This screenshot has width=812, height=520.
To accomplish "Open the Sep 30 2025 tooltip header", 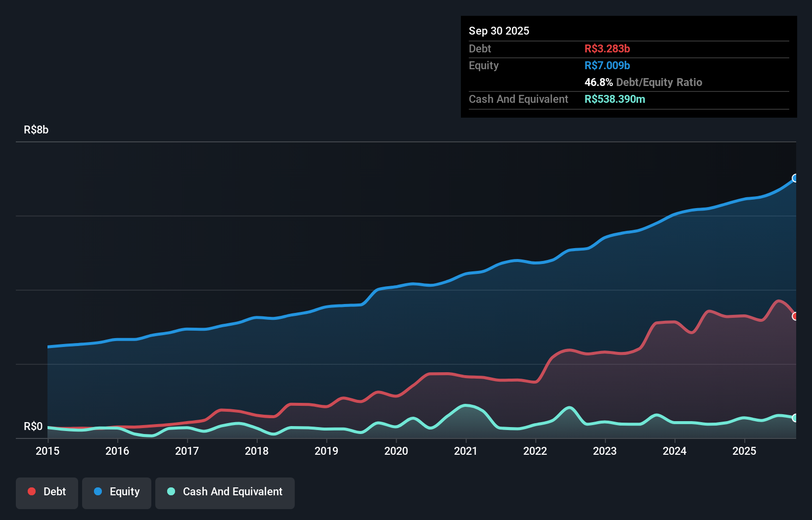I will click(499, 31).
